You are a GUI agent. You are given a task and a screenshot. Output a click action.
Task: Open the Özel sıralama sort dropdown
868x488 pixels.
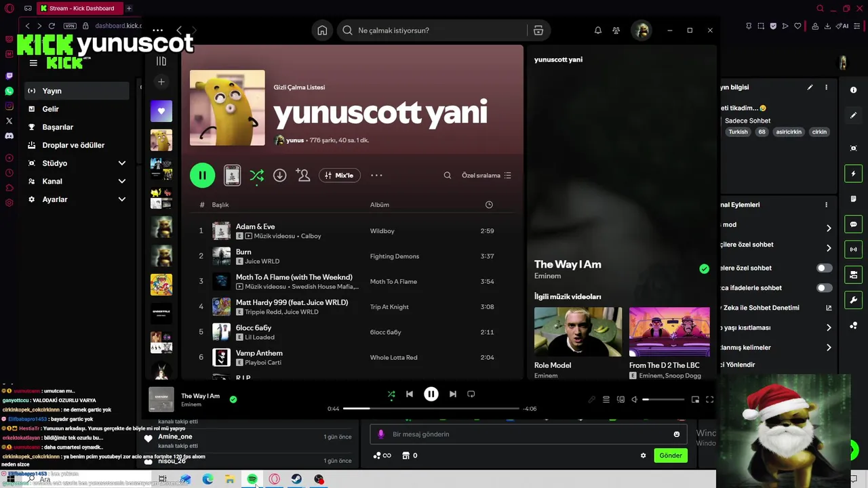tap(486, 176)
